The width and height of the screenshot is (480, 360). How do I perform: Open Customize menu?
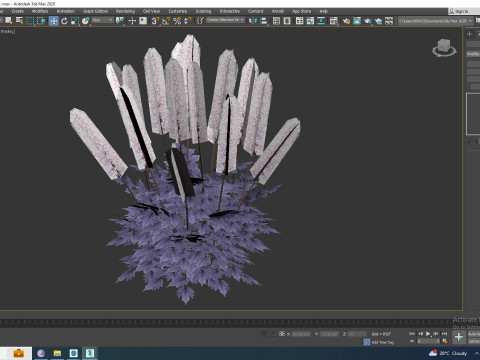pyautogui.click(x=178, y=11)
